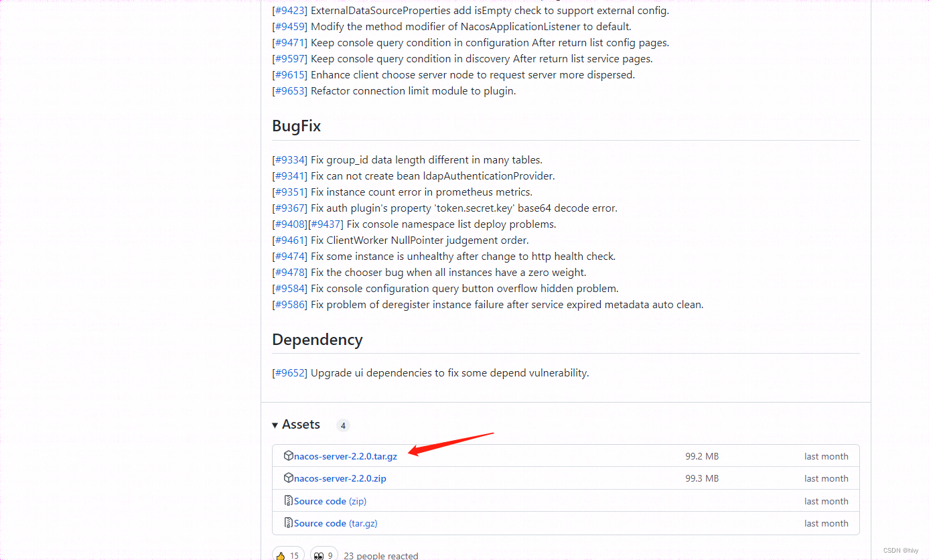The image size is (929, 560).
Task: Open issue #9478 about chooser bug
Action: click(289, 273)
